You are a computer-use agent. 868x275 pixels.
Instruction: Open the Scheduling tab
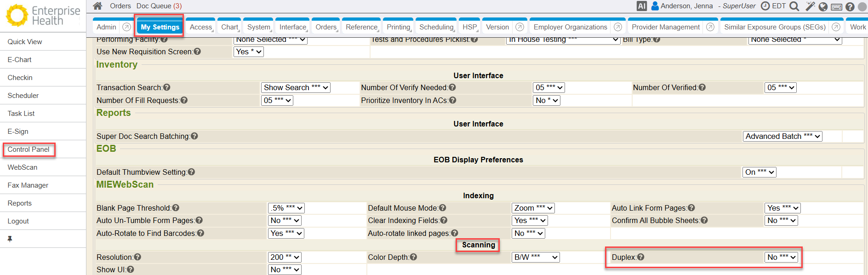pyautogui.click(x=436, y=27)
